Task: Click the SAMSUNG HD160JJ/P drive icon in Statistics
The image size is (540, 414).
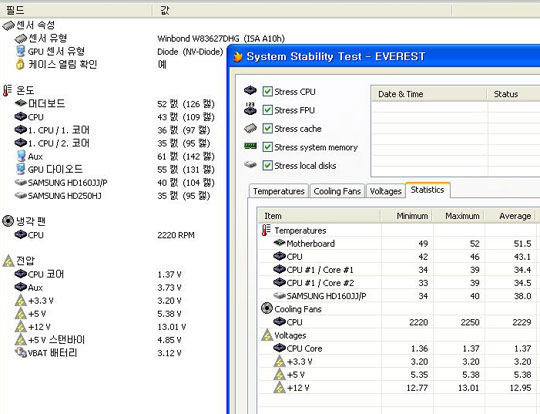Action: 279,296
